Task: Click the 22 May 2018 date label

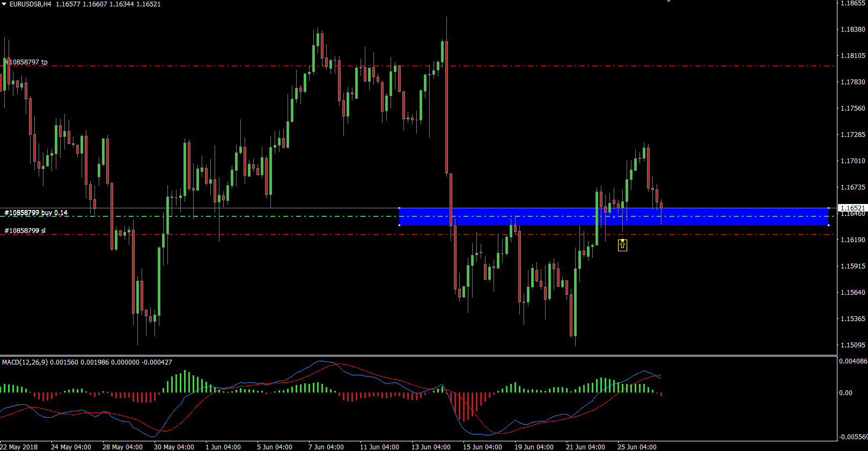Action: 19,447
